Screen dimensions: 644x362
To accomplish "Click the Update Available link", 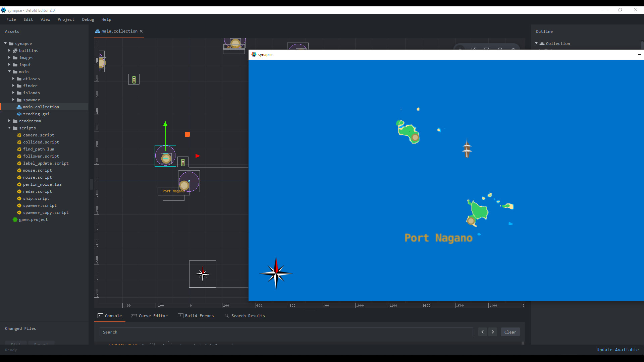I will pyautogui.click(x=618, y=350).
